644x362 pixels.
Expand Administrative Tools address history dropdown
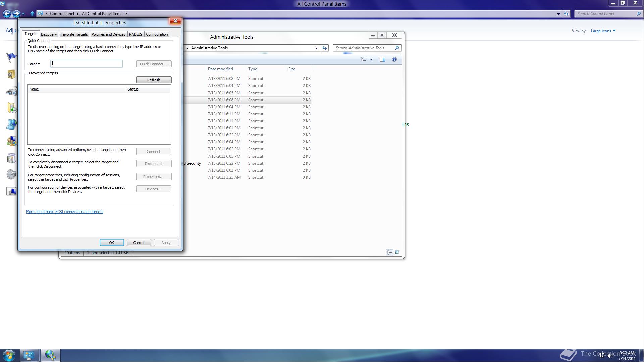click(316, 48)
